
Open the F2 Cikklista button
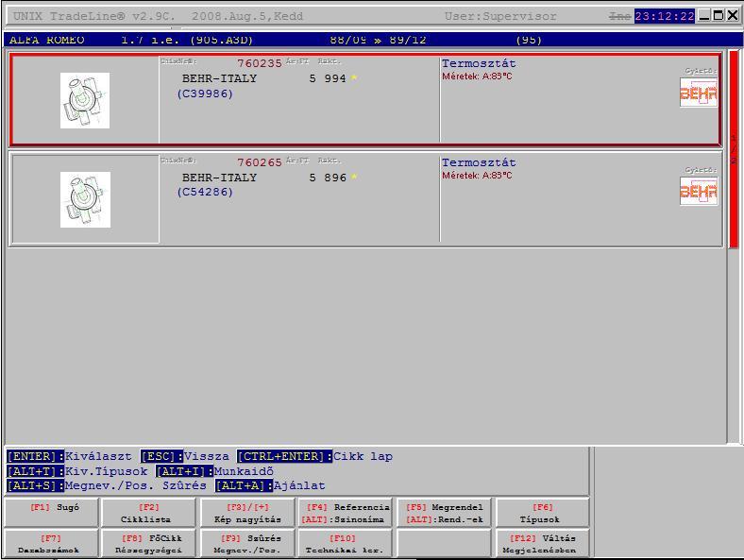tap(150, 513)
